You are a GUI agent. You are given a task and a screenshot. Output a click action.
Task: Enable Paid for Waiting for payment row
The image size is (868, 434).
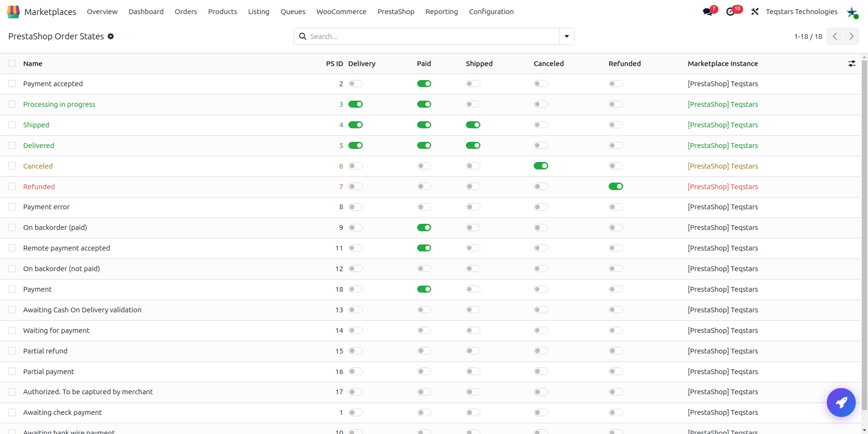click(x=424, y=330)
